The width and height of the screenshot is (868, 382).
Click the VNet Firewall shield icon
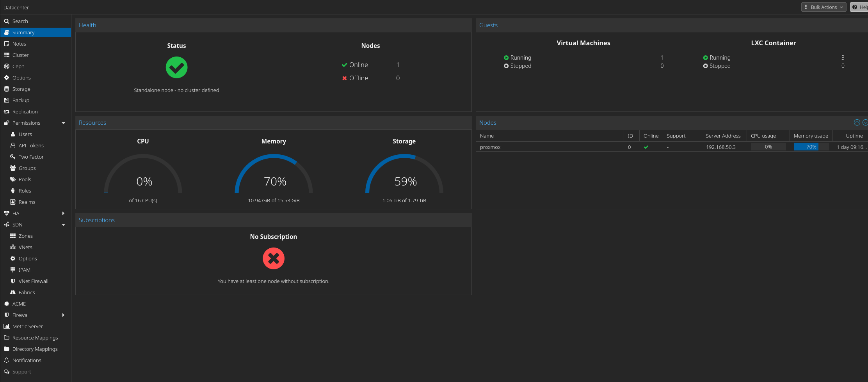13,281
